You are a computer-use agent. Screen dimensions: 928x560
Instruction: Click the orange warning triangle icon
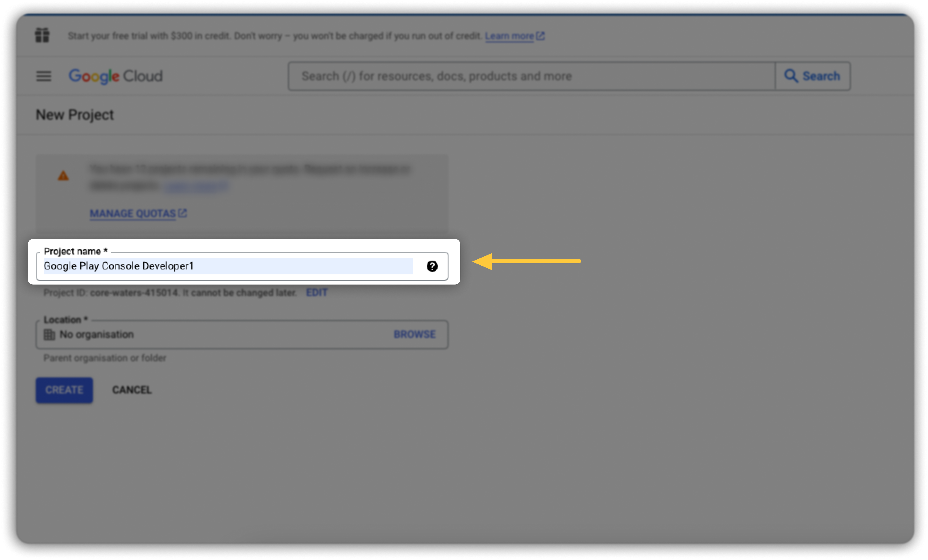pyautogui.click(x=63, y=176)
